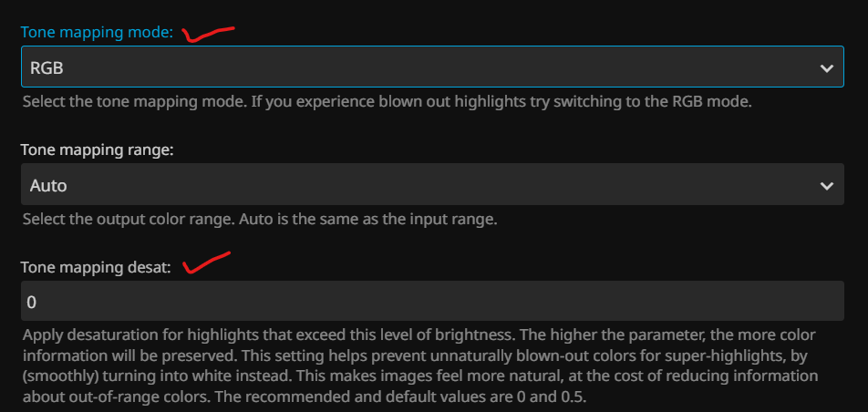Click the Auto value in the range selector
The width and height of the screenshot is (868, 412).
click(48, 185)
